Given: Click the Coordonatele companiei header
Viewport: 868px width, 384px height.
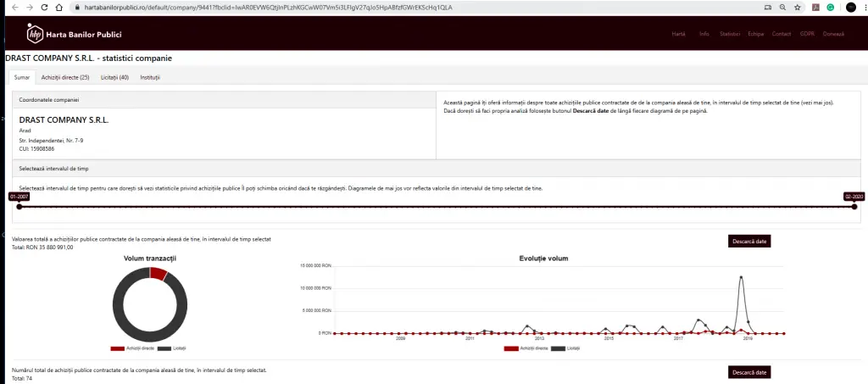Looking at the screenshot, I should [49, 100].
